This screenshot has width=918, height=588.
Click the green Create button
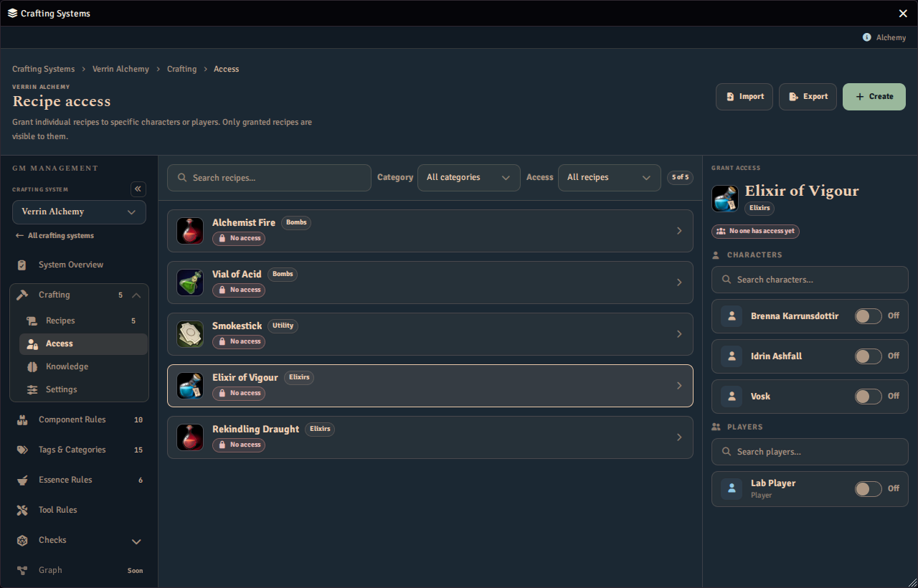[x=874, y=97]
